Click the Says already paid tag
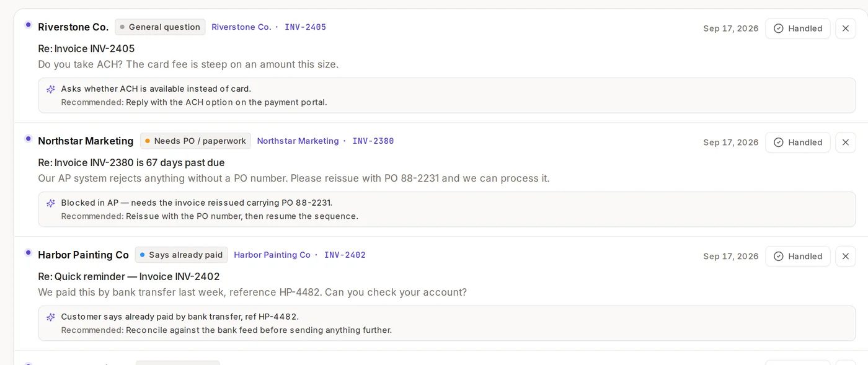 pyautogui.click(x=181, y=255)
